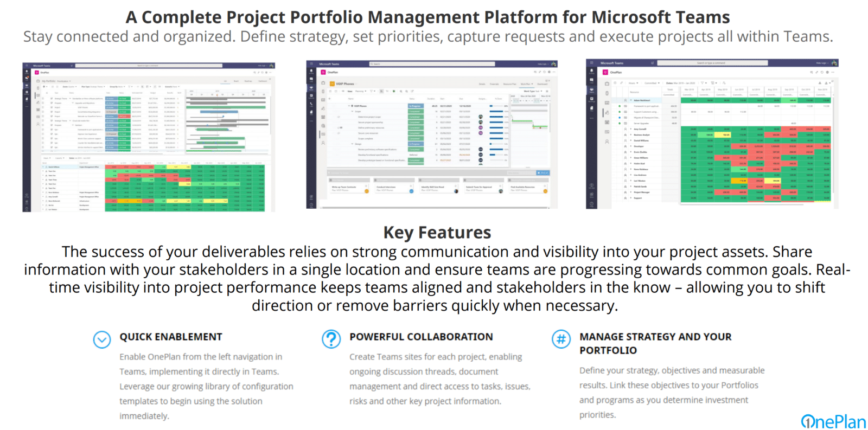Switch to Resource Plan tab in middle screenshot
The width and height of the screenshot is (868, 430).
510,84
